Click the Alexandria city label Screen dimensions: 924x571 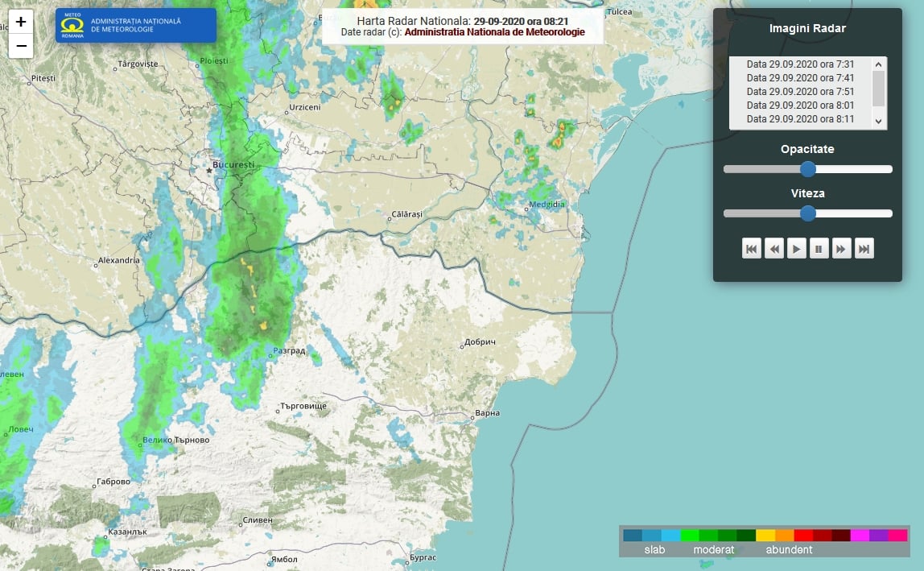pos(119,260)
